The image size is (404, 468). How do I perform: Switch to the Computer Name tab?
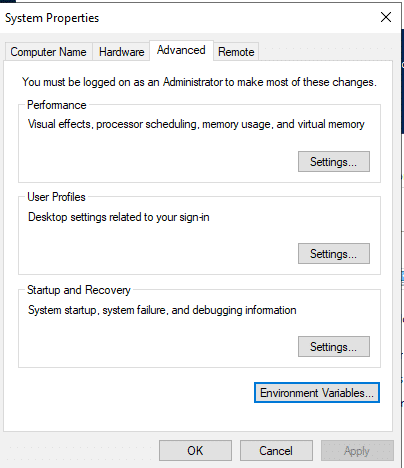48,52
